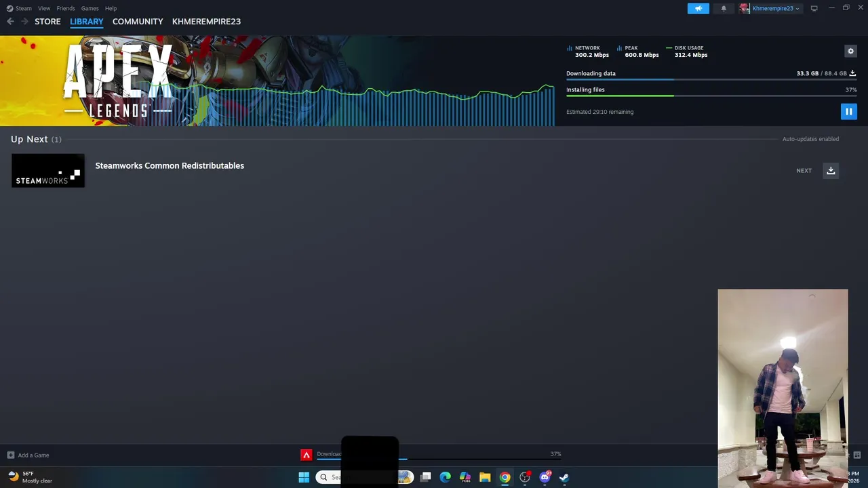868x488 pixels.
Task: Click Auto-updates enabled text
Action: coord(810,139)
